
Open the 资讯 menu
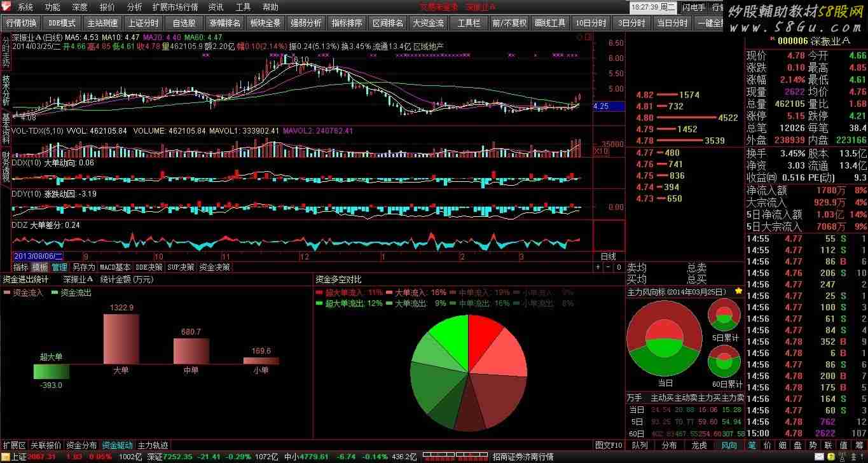coord(216,8)
